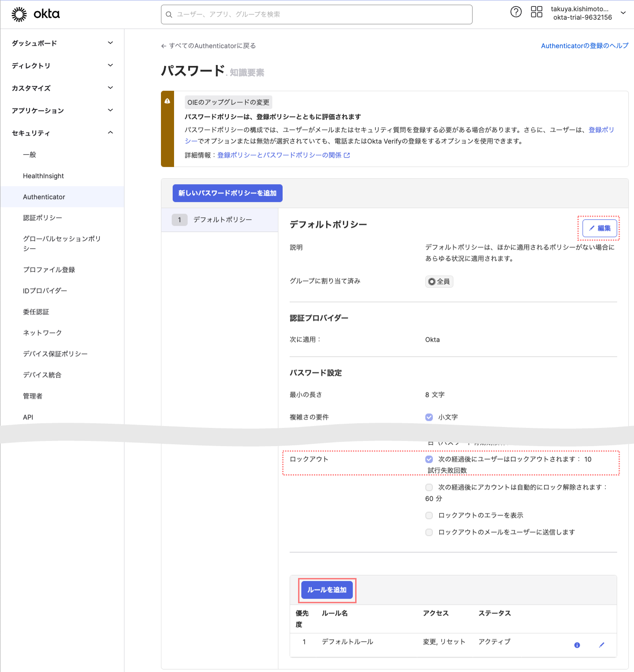The image size is (634, 672).
Task: Open the account dropdown for okta-trial-9632156
Action: 624,13
